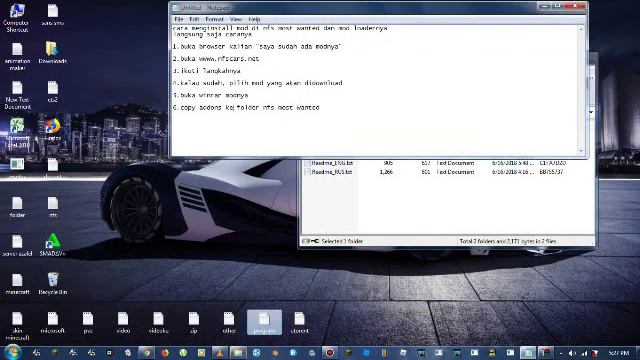Select the Downloads folder on desktop

tap(52, 53)
